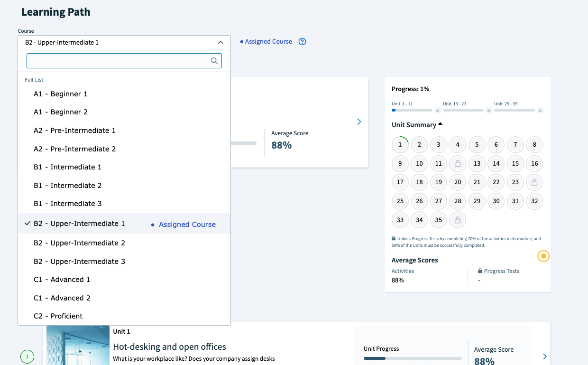This screenshot has height=365, width=588.
Task: Click the Average Scores heading
Action: [x=415, y=260]
